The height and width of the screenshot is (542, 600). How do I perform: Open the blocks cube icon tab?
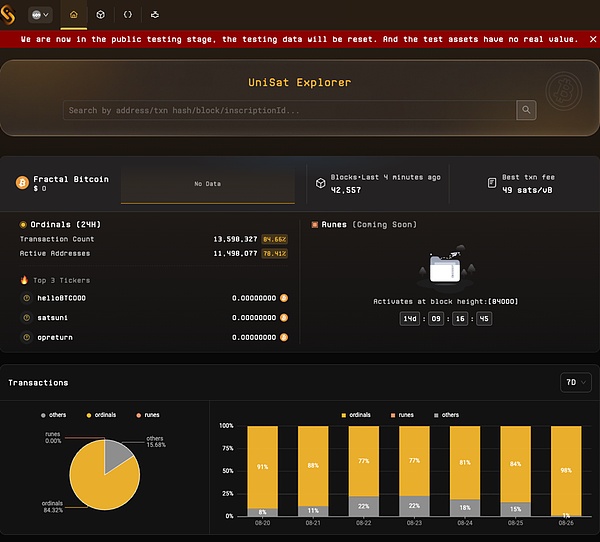coord(101,15)
